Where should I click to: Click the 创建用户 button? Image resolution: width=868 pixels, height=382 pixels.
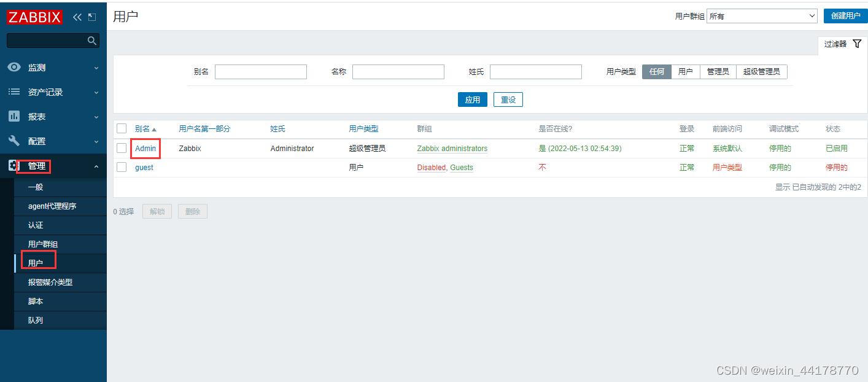tap(845, 16)
